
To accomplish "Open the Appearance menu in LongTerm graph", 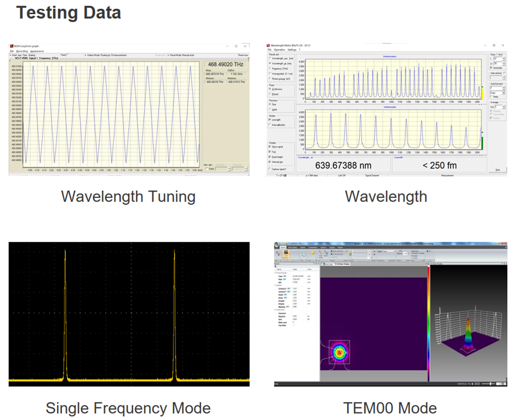I will 37,51.
